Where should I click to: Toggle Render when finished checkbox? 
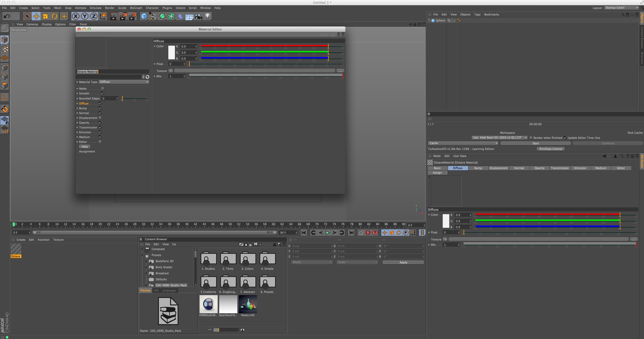click(x=531, y=138)
